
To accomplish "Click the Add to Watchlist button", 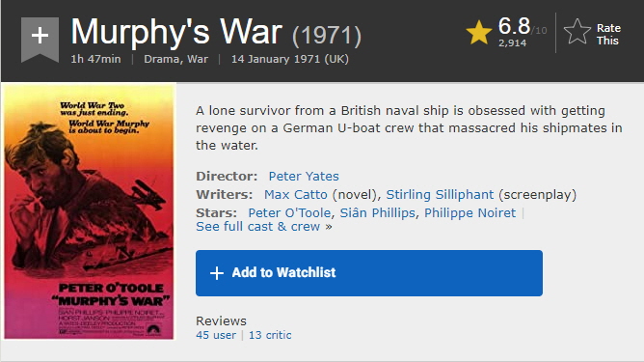I will (369, 273).
